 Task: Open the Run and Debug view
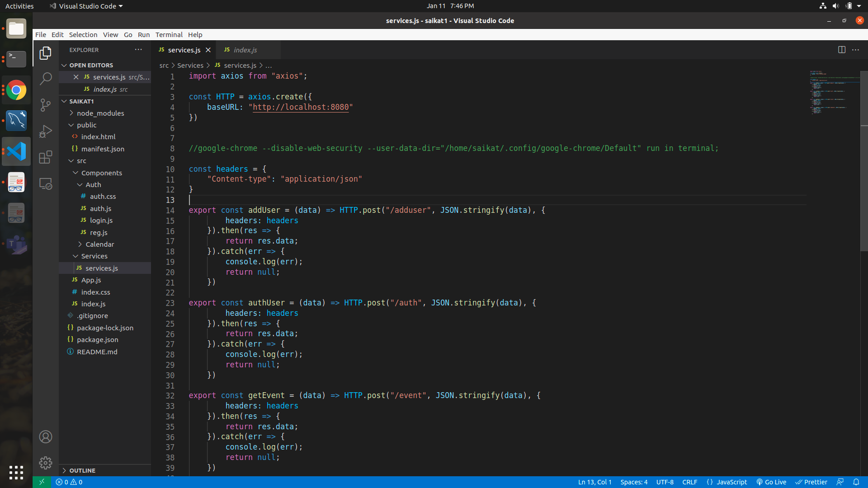point(45,131)
